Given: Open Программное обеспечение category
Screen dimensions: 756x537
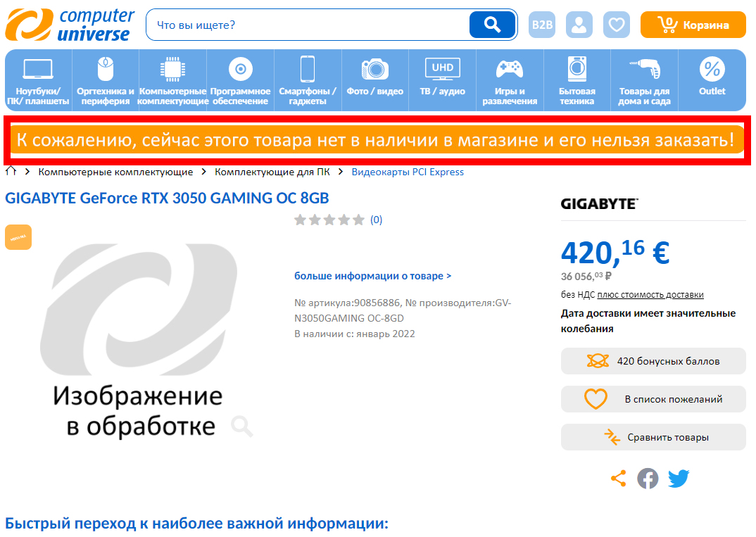Looking at the screenshot, I should coord(240,80).
